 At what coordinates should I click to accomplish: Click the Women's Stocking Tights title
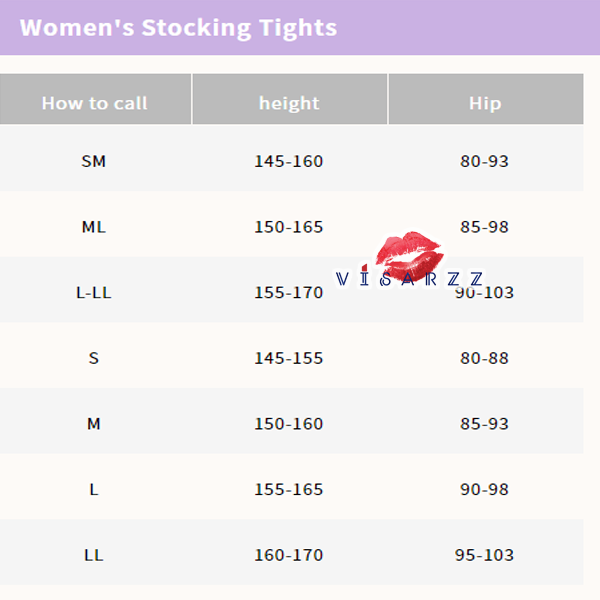click(x=178, y=27)
